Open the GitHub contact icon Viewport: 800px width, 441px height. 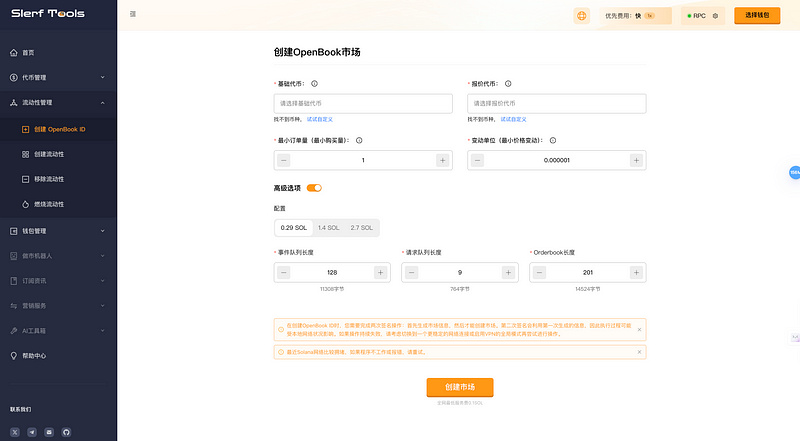coord(66,432)
